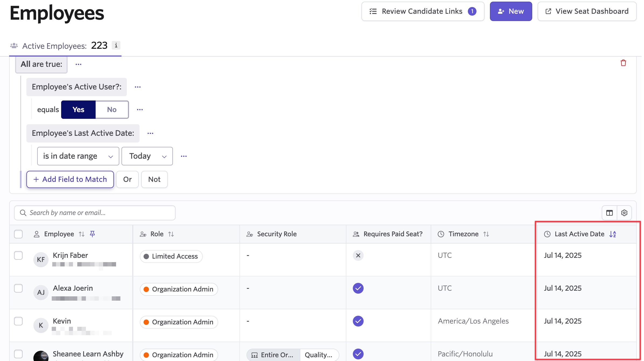Sort by Employee column arrows

click(82, 234)
